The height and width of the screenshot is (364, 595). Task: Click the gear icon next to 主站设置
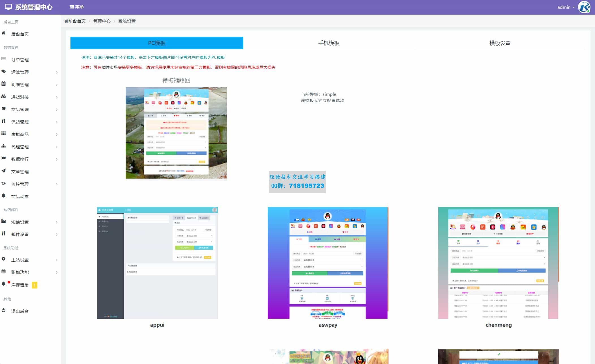4,259
